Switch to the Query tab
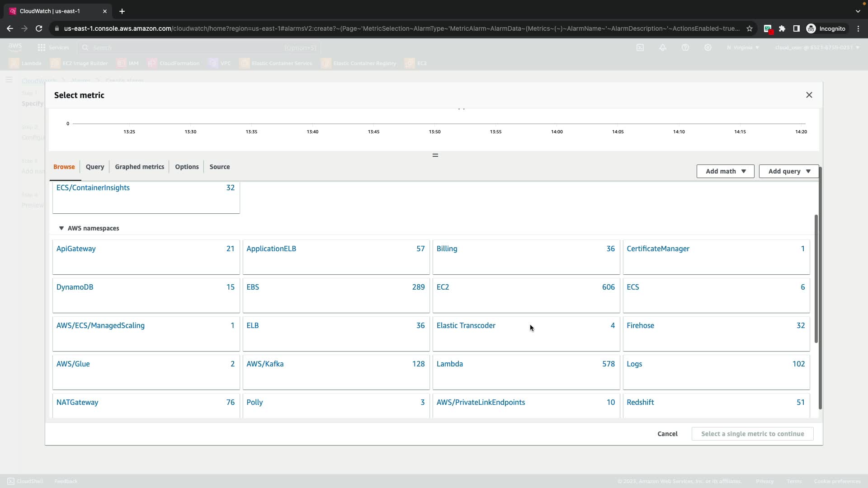The width and height of the screenshot is (868, 488). (x=95, y=167)
